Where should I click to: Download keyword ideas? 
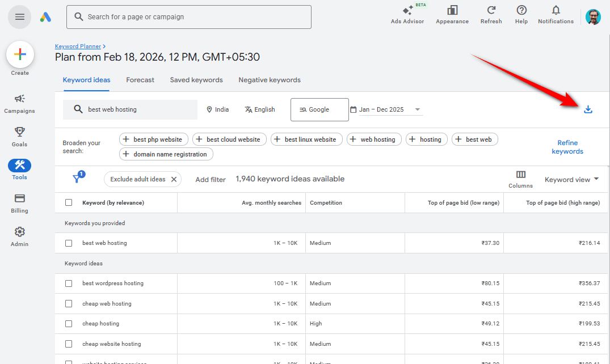[x=588, y=109]
